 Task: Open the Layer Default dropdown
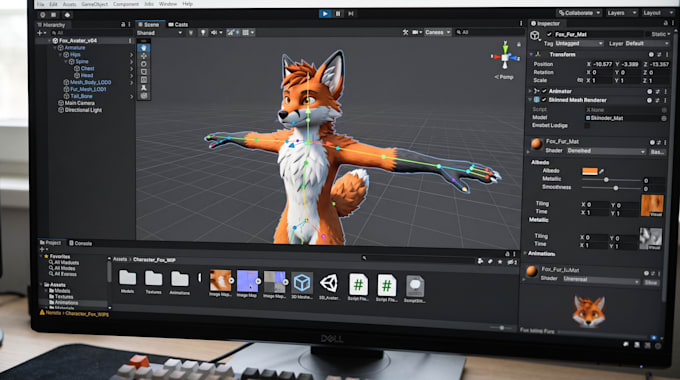point(647,43)
